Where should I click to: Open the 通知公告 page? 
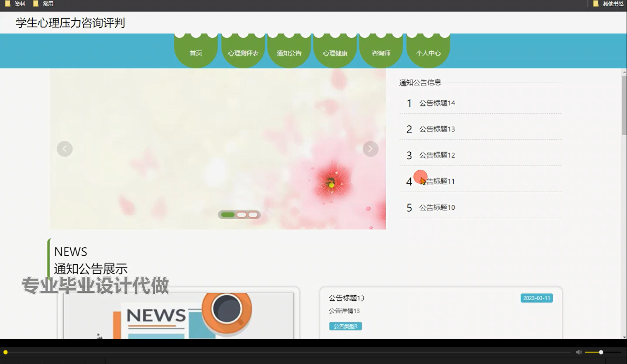(289, 53)
